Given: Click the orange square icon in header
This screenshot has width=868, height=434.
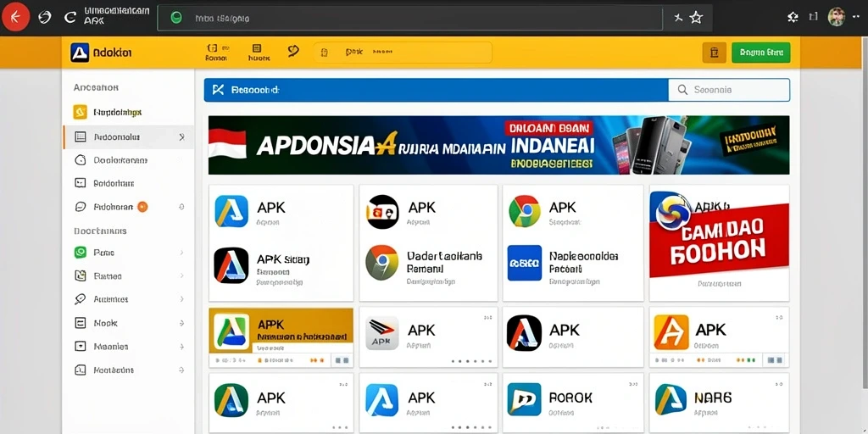Looking at the screenshot, I should coord(714,53).
